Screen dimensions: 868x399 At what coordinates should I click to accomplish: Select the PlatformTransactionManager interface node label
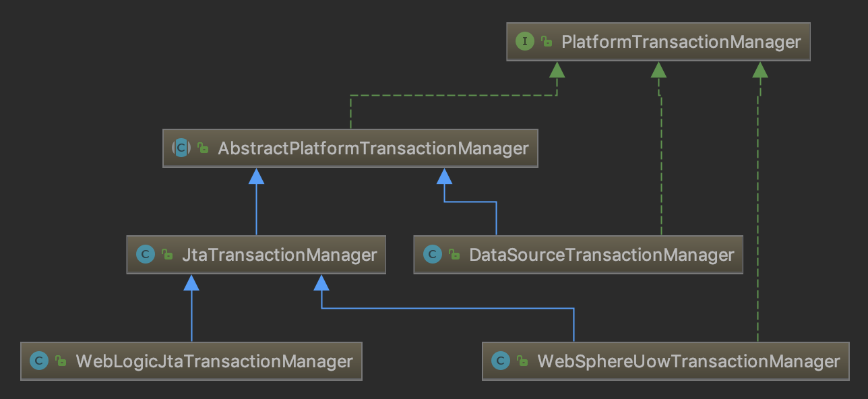click(x=681, y=42)
